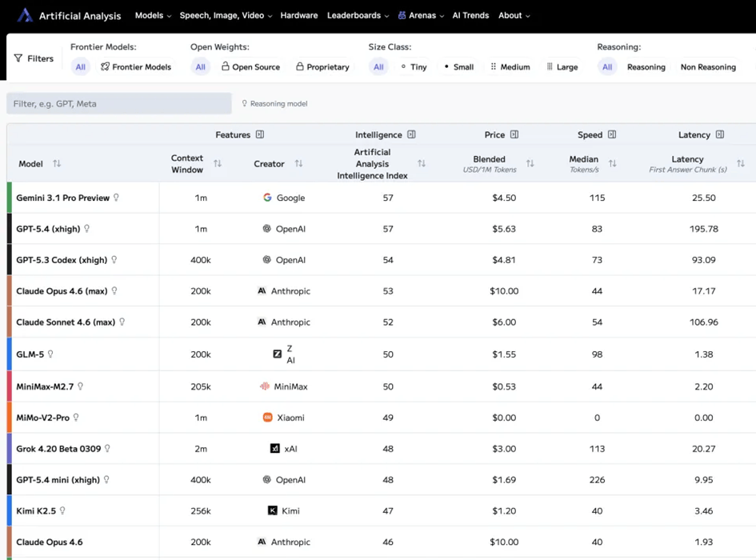Viewport: 756px width, 560px height.
Task: Click the Artificial Analysis logo icon
Action: (x=25, y=15)
